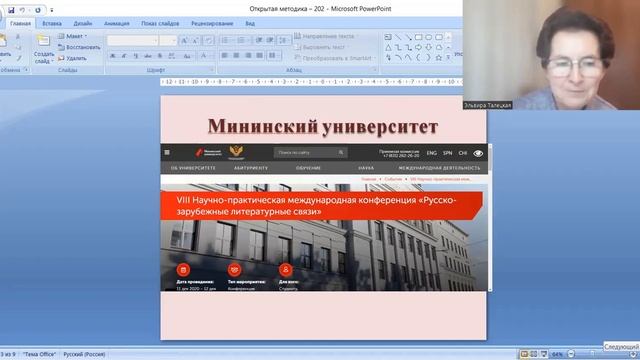Increase the list indent level

pyautogui.click(x=270, y=40)
